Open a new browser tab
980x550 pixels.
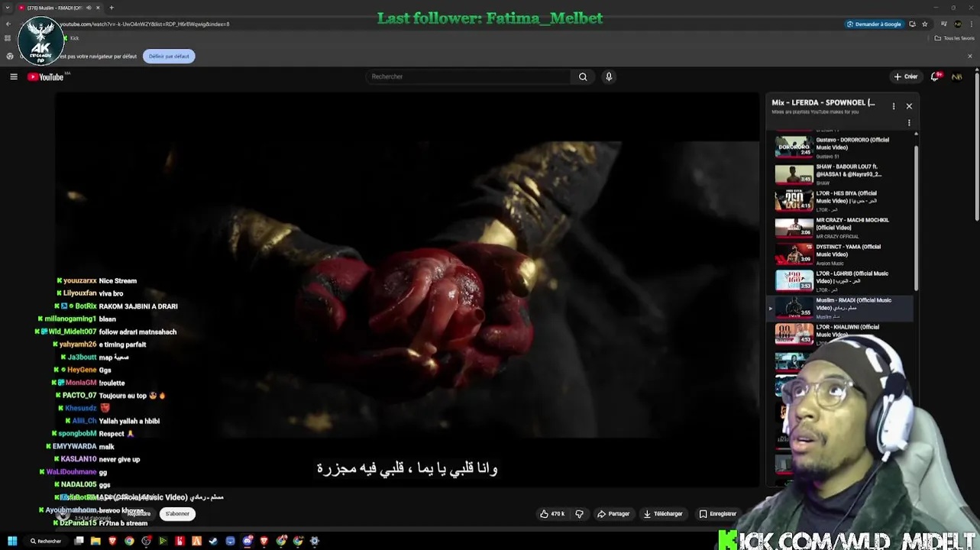point(112,8)
